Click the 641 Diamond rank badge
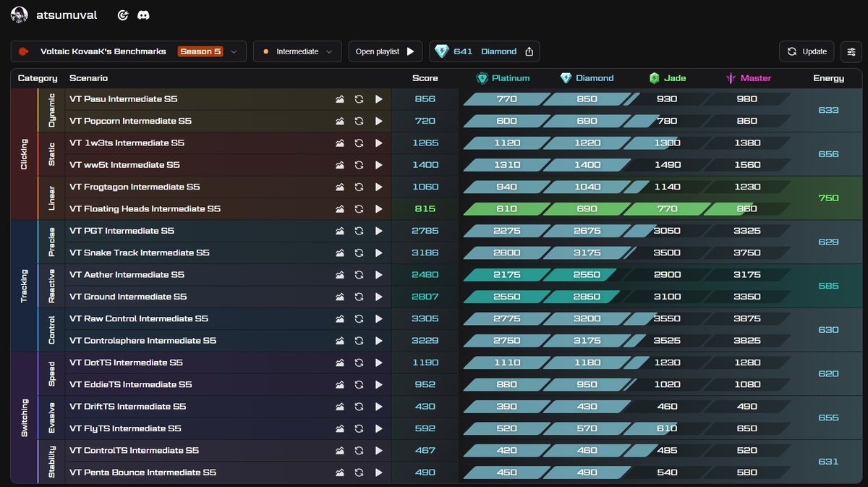Viewport: 868px width, 487px height. click(x=484, y=51)
